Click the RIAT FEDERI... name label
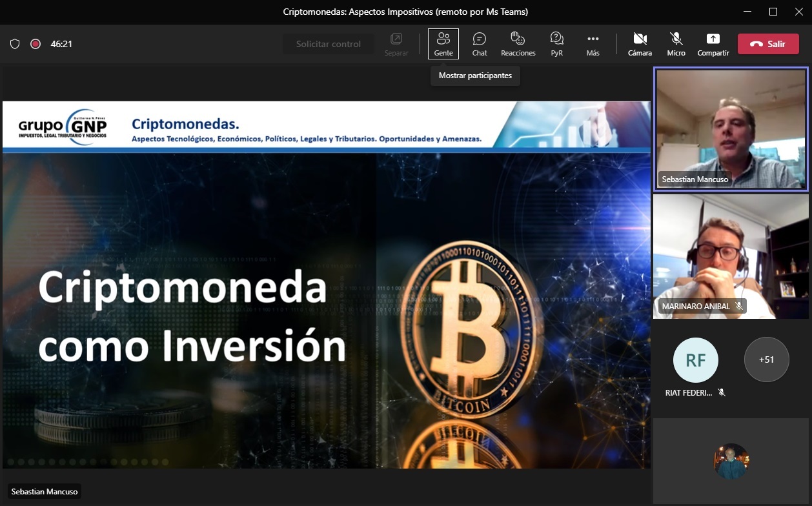 tap(689, 392)
